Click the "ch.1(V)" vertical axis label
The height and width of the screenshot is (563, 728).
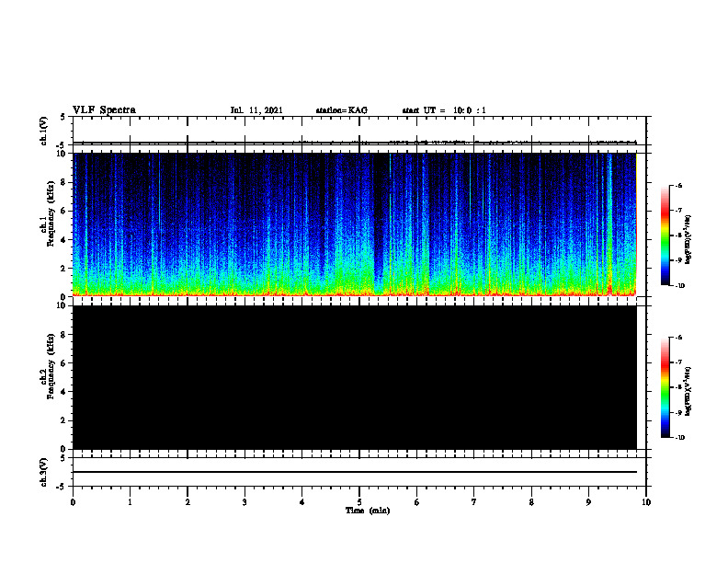pyautogui.click(x=43, y=131)
